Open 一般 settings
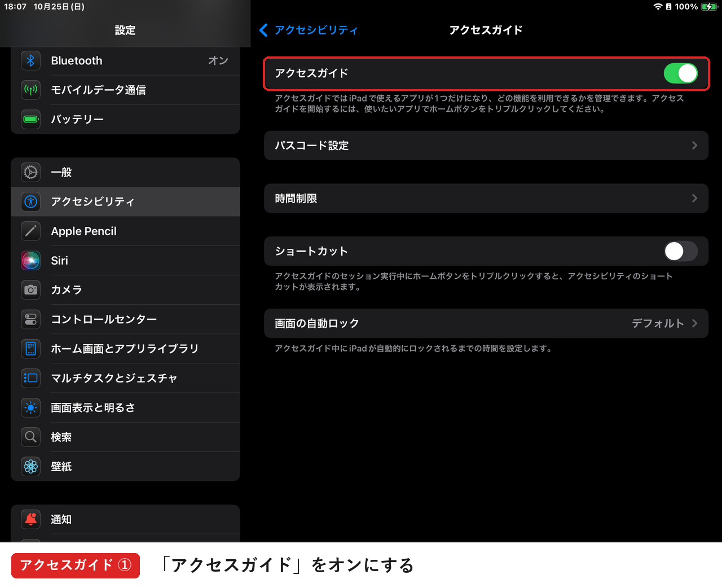722x588 pixels. pos(125,172)
